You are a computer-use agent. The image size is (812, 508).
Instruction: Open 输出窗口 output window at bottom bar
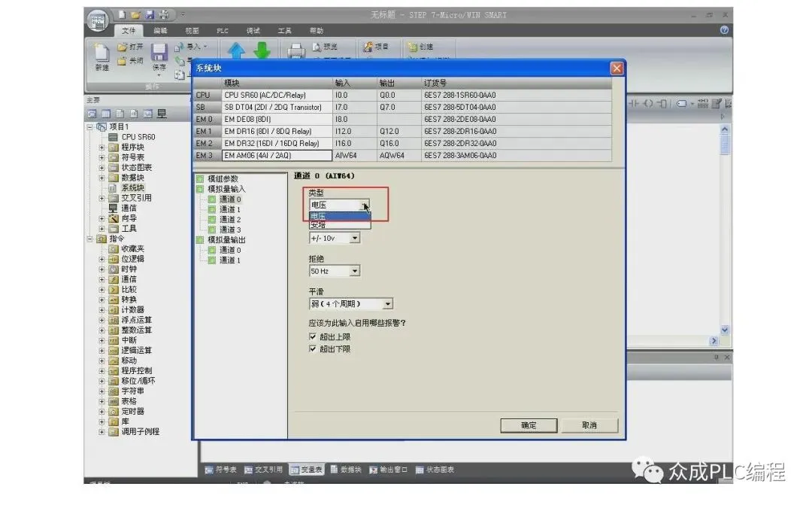(x=388, y=470)
